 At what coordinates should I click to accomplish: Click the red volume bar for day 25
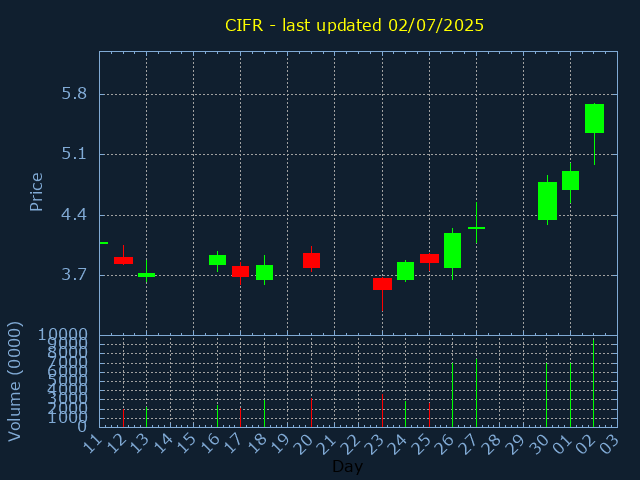point(429,415)
